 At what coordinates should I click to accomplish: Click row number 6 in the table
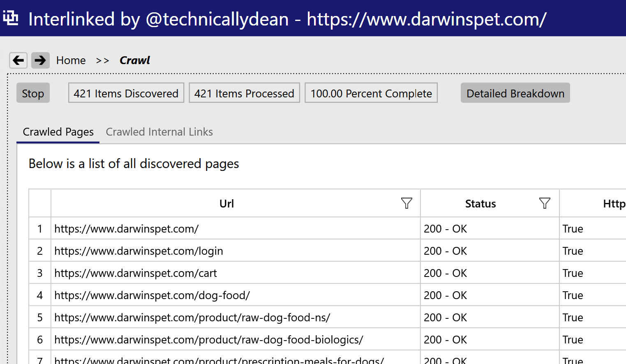point(40,339)
